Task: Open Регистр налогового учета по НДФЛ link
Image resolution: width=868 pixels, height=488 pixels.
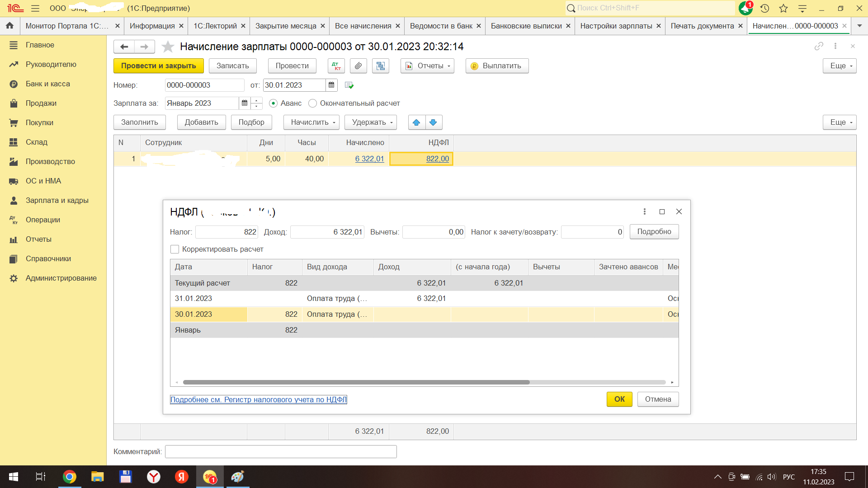Action: (258, 399)
